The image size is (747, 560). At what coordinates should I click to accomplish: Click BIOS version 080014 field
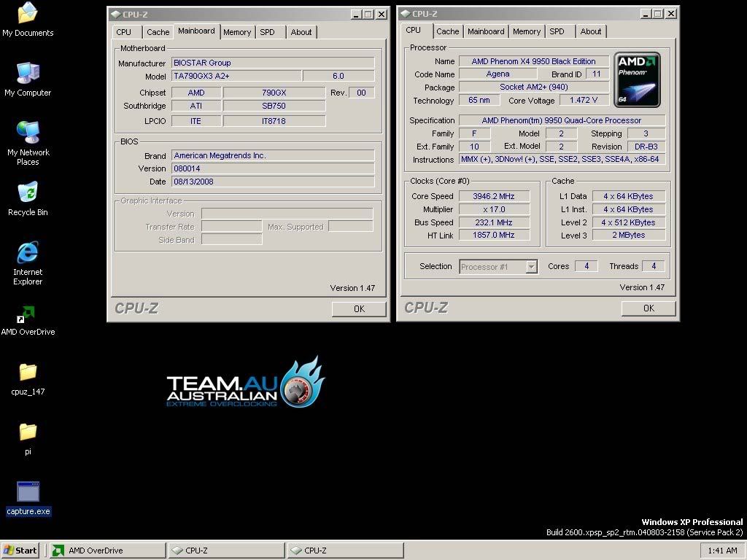coord(273,168)
